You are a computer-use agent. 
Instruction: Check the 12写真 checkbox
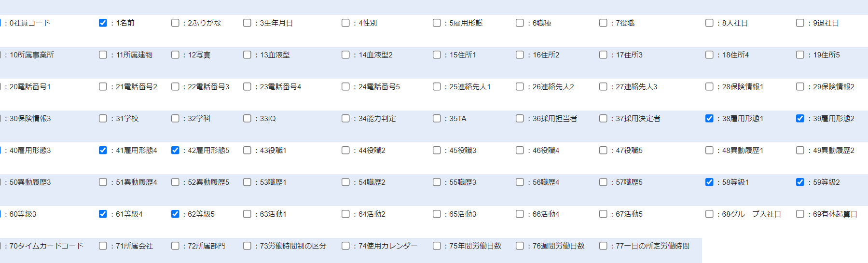coord(175,55)
